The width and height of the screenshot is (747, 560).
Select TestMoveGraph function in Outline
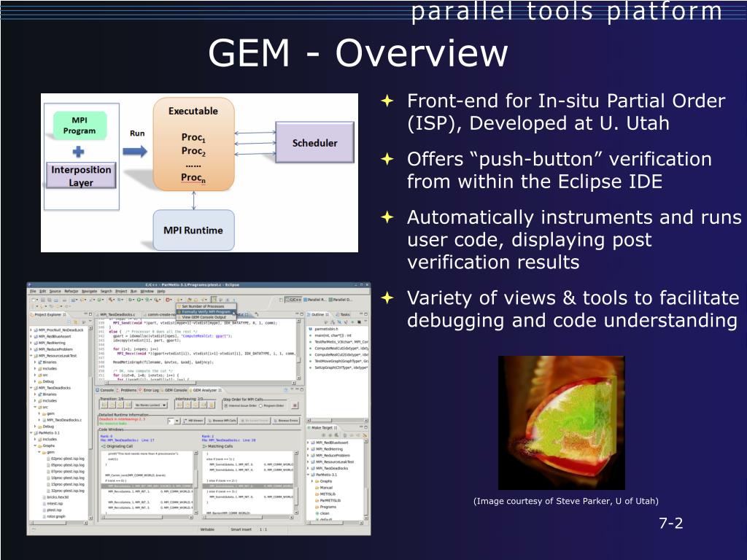coord(340,361)
